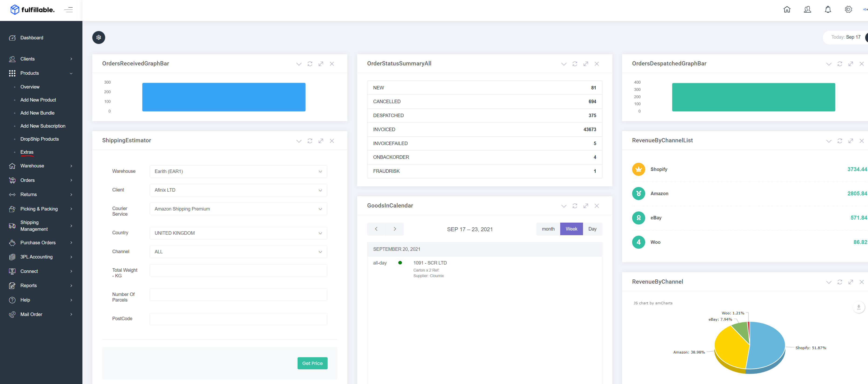Expand the ShippingEstimator widget to fullscreen
Screen dimensions: 868x384
[321, 141]
